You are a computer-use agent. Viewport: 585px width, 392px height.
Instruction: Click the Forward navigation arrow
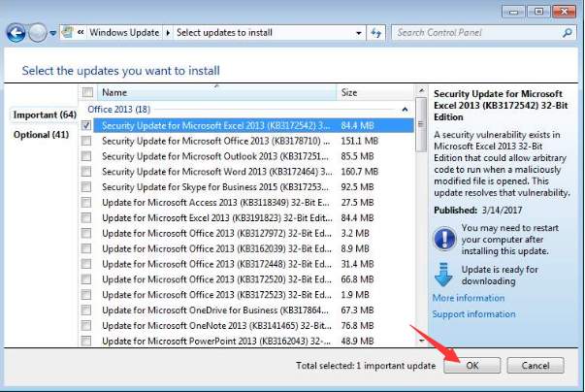[37, 33]
